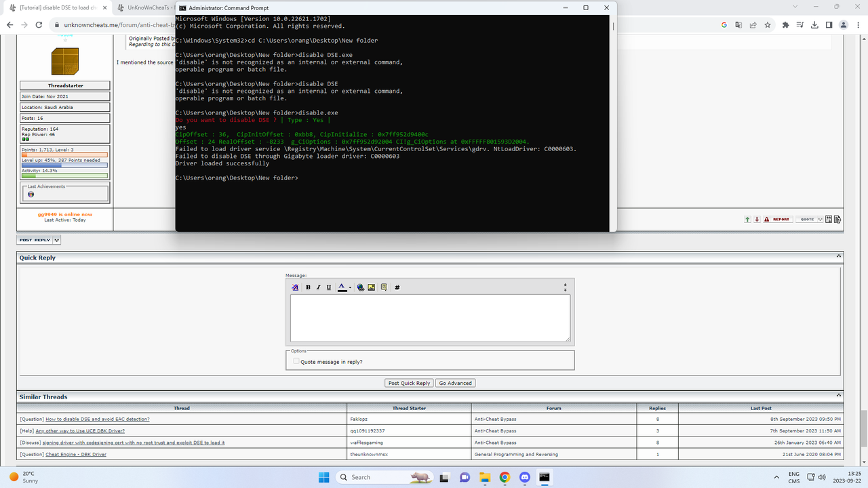
Task: Enable the Quote message in reply checkbox
Action: click(296, 361)
